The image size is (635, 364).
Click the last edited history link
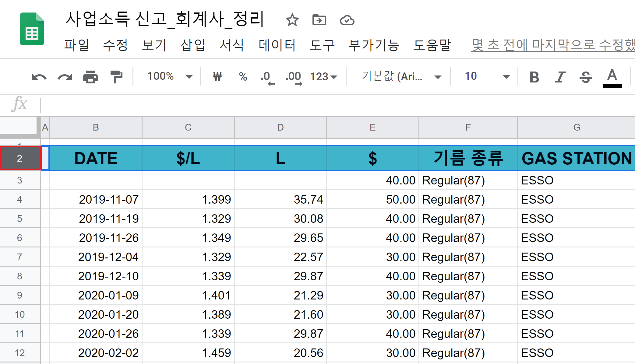[552, 45]
